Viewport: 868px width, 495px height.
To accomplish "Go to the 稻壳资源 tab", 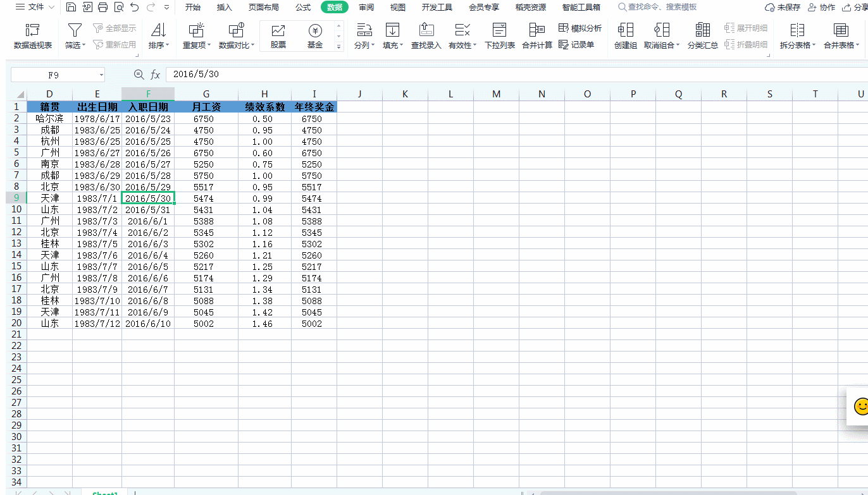I will [530, 8].
